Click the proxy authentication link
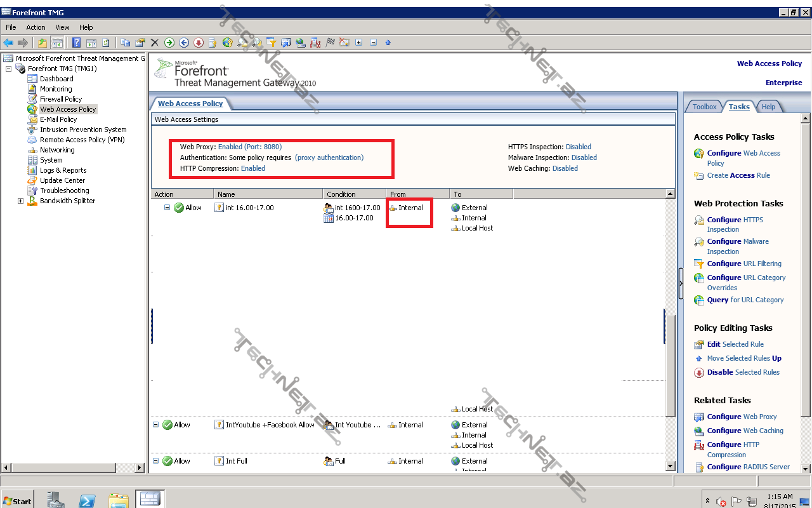Viewport: 812px width, 508px height. coord(329,157)
